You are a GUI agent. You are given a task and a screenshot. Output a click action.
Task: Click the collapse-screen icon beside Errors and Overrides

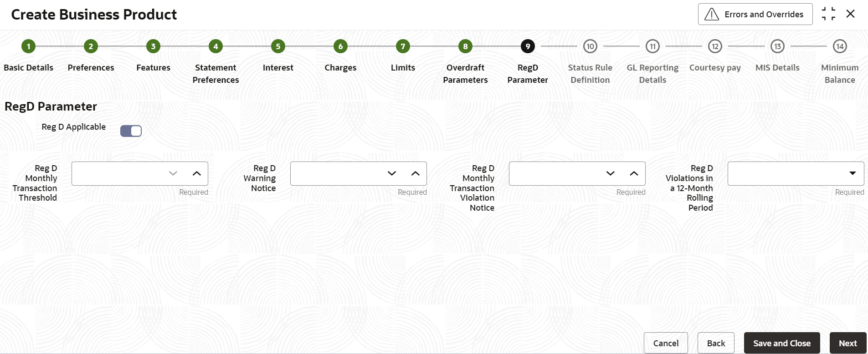(828, 14)
